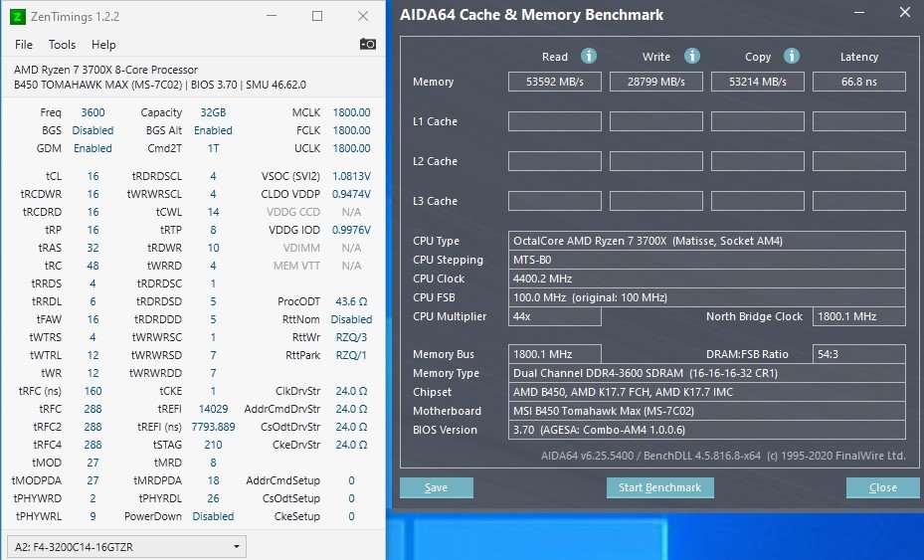Click the Motherboard value MSI B450 Tomahawk Max
The width and height of the screenshot is (924, 560).
pos(706,410)
